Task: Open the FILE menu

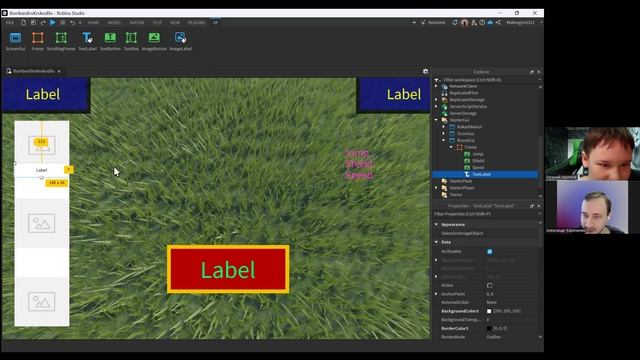Action: pos(10,22)
